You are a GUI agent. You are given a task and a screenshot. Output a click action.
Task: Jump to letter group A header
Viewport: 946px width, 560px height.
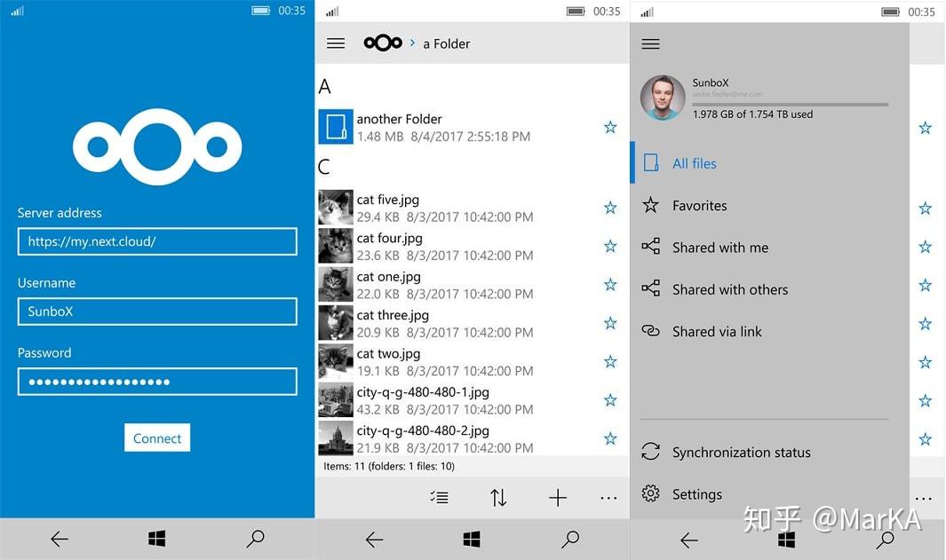point(324,87)
